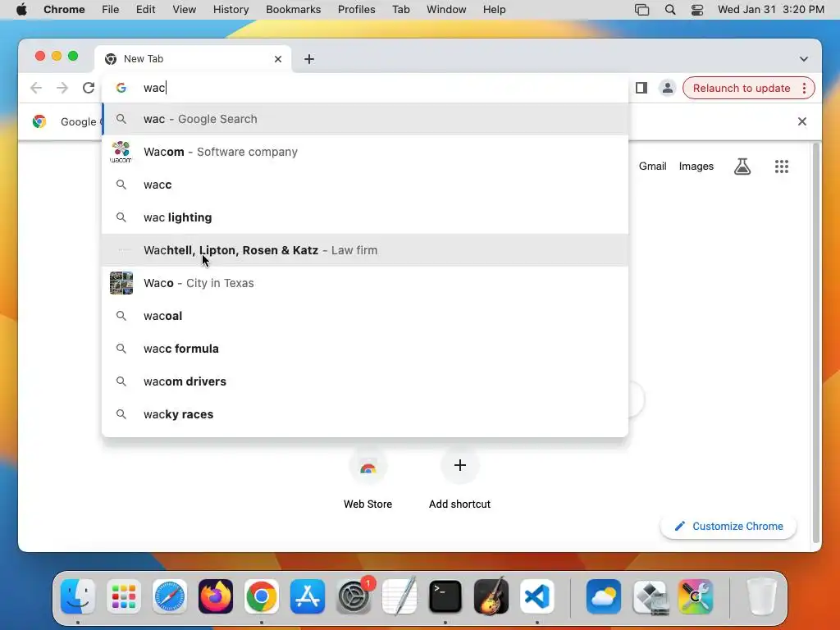Select the 'wacoal' suggestion
Viewport: 840px width, 630px height.
[x=365, y=316]
